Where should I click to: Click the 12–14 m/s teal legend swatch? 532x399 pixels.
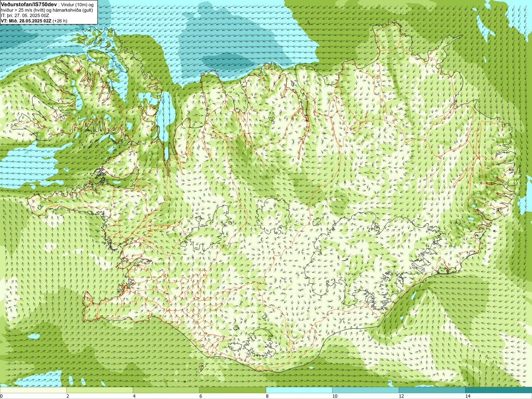point(432,390)
